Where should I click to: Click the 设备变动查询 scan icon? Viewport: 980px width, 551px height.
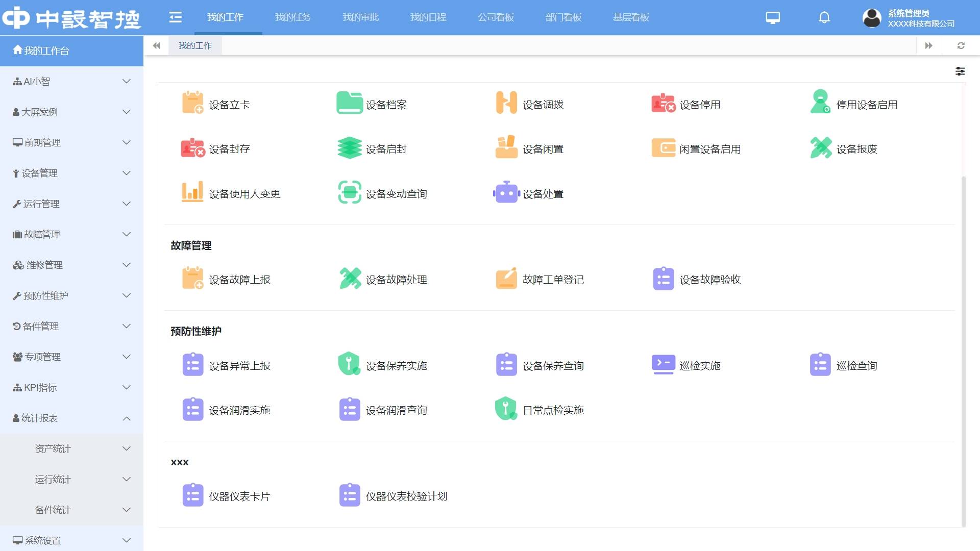click(349, 192)
